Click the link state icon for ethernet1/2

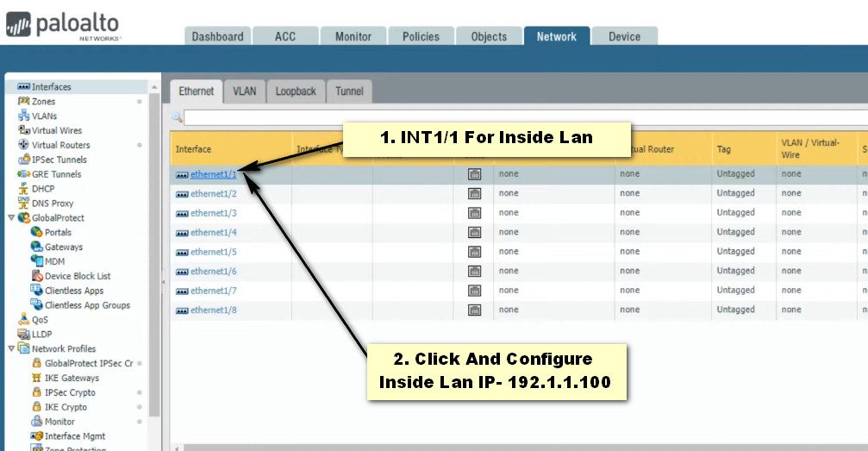[474, 194]
